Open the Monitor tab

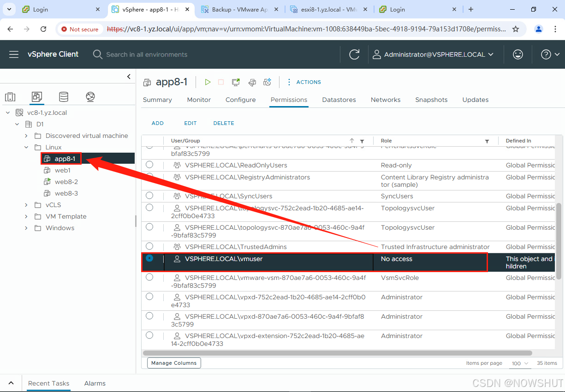click(x=199, y=100)
